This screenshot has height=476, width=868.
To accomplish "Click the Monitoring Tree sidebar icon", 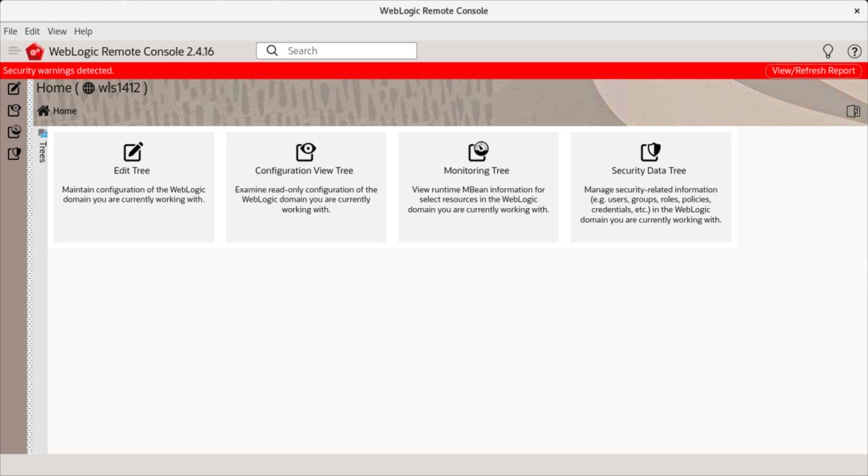I will [x=14, y=132].
